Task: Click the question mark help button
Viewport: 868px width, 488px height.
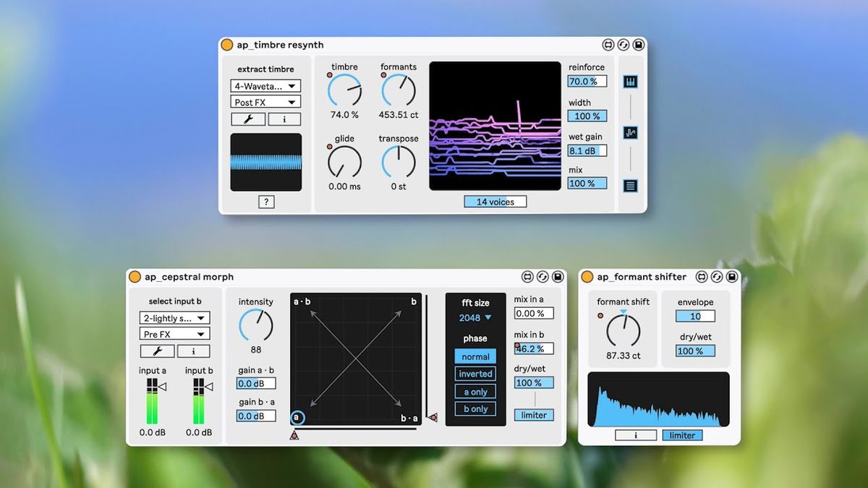Action: (x=265, y=202)
